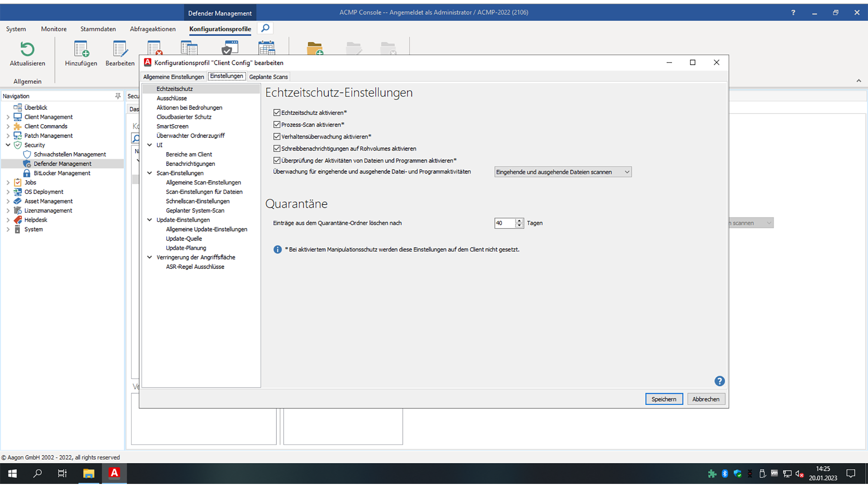Open the ACMP Console title bar help
Screen dimensions: 868x488
(x=793, y=13)
